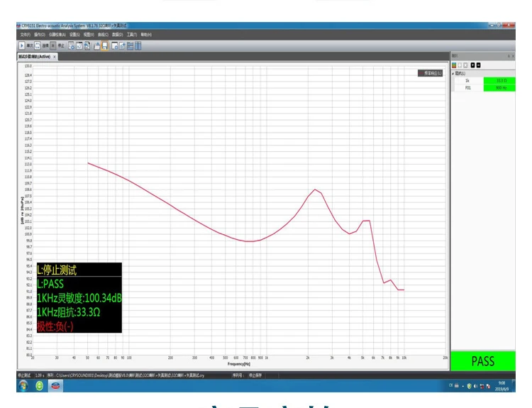Click the L:PASS overlay text

point(50,284)
